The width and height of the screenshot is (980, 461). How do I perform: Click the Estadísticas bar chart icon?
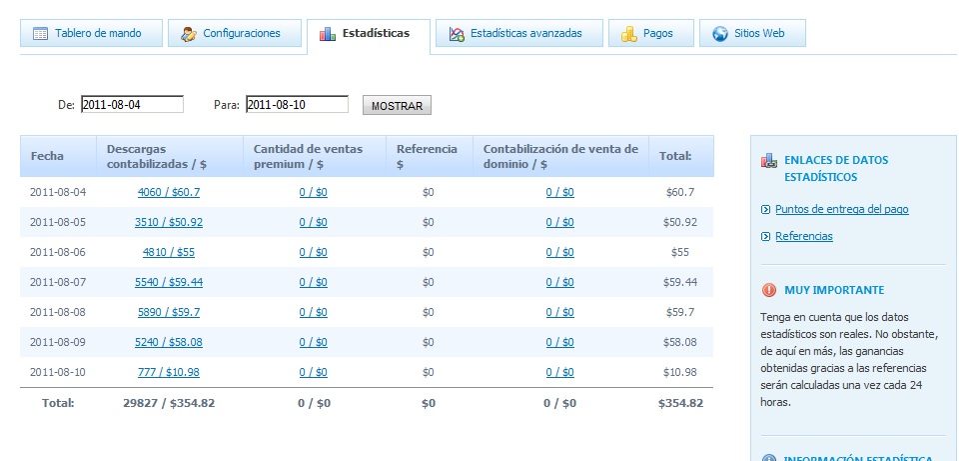pos(328,34)
